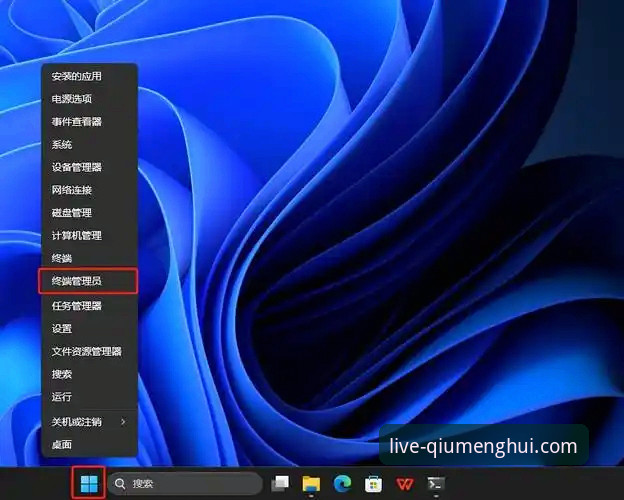Select 安装的应用 from the menu
Image resolution: width=624 pixels, height=500 pixels.
(x=90, y=76)
